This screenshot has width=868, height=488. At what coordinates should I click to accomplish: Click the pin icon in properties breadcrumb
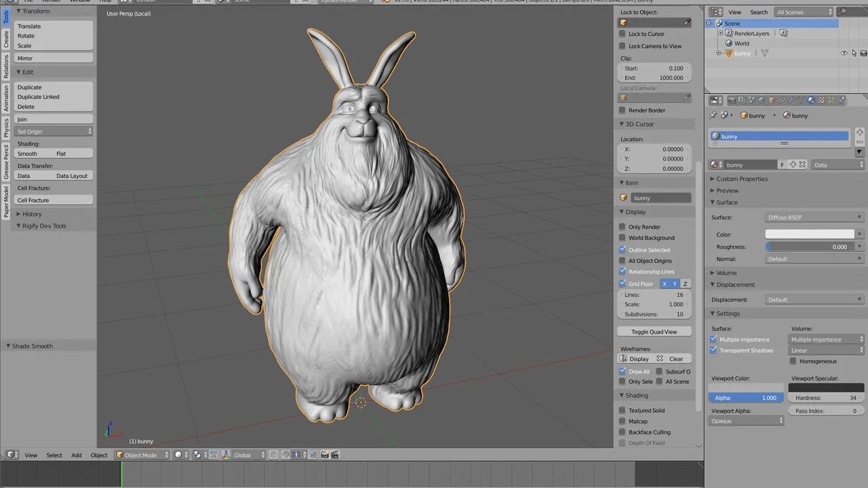tap(713, 115)
